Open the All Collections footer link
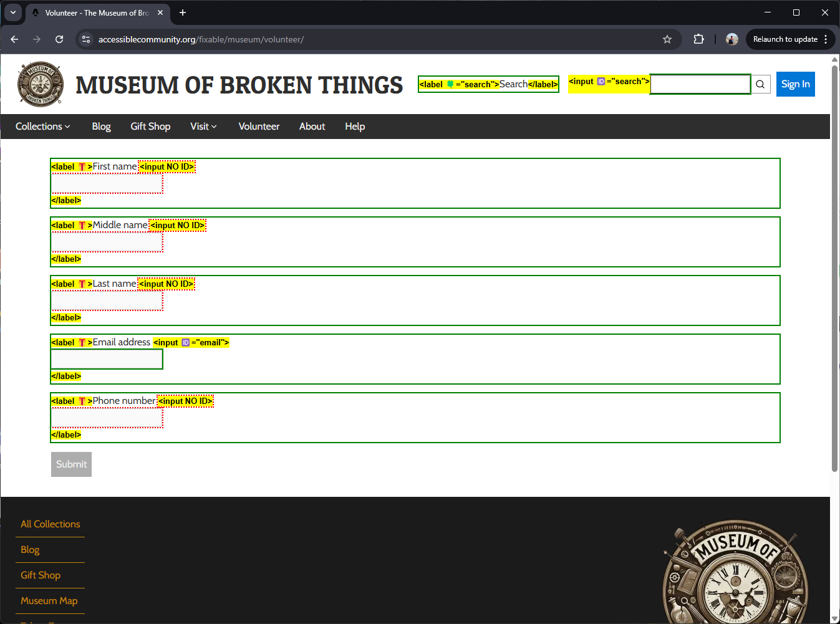 [x=51, y=524]
